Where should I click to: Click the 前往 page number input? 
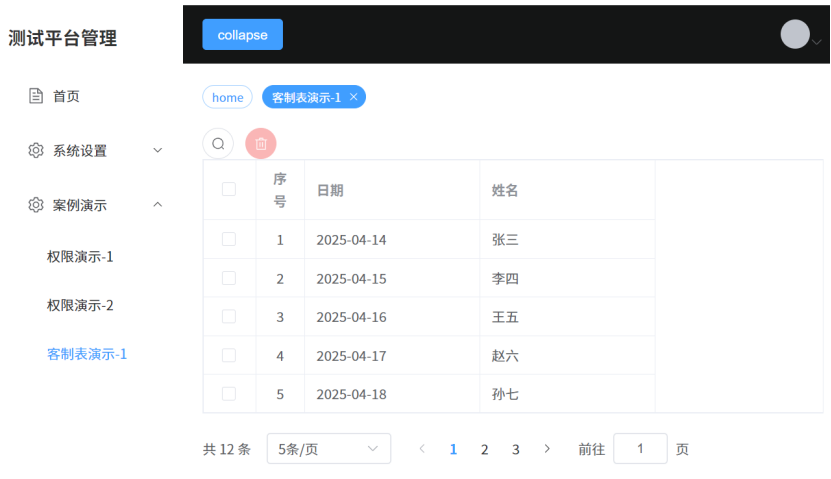tap(640, 449)
